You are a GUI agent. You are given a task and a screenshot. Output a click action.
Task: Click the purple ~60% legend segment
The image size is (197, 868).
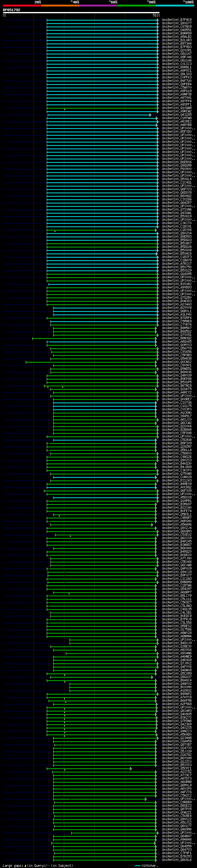tap(99, 6)
